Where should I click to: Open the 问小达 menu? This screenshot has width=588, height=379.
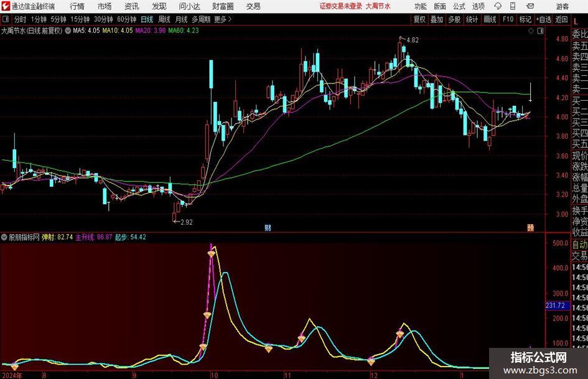pos(189,6)
